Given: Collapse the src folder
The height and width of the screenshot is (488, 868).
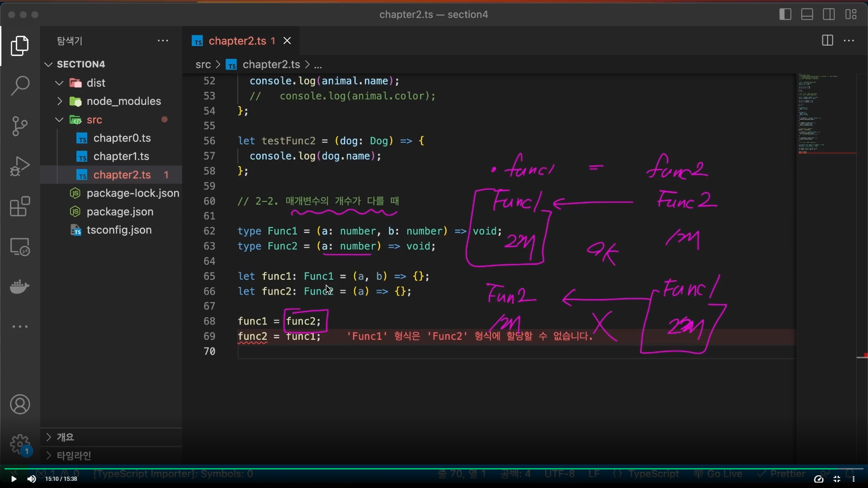Looking at the screenshot, I should click(x=94, y=120).
